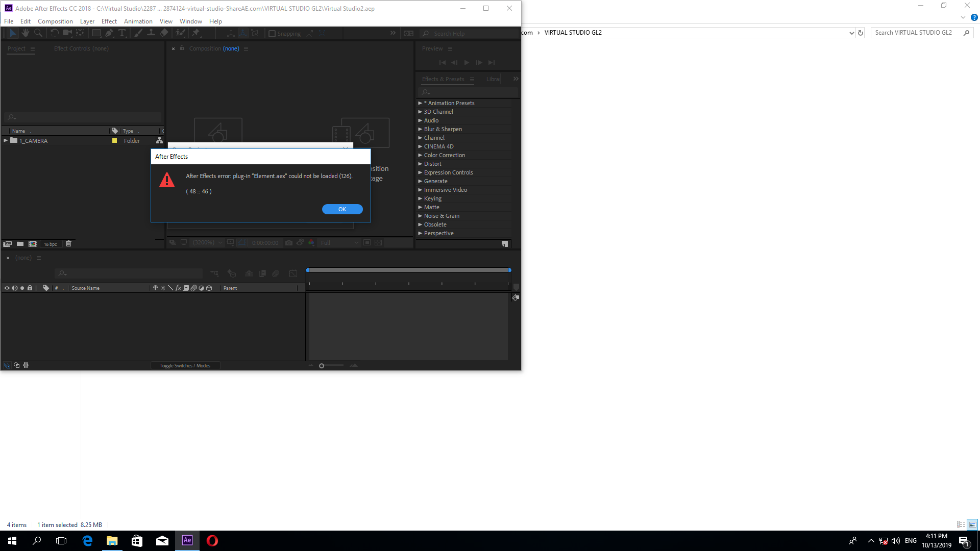Expand the Color Correction effects category
The image size is (980, 551).
(421, 155)
